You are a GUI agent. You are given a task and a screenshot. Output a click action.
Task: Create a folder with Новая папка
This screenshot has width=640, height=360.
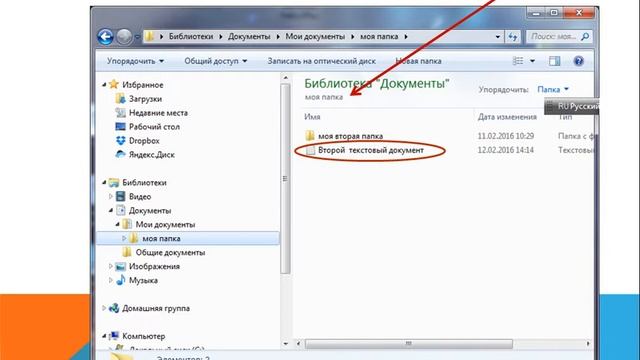point(418,61)
